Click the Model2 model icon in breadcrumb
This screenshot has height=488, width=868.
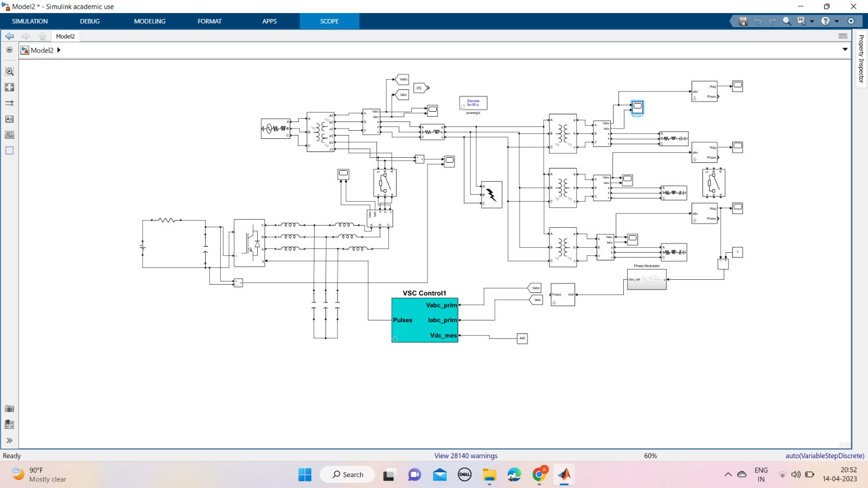[24, 50]
